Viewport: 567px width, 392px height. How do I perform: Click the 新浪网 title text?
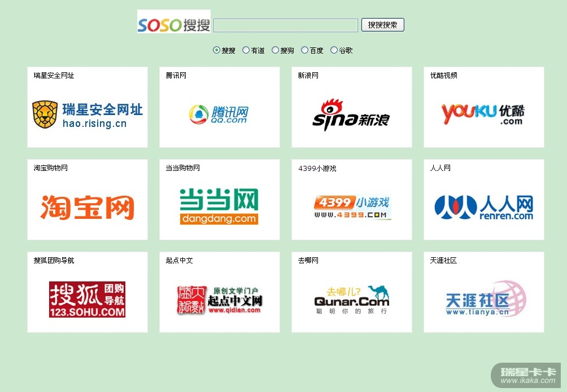(308, 76)
